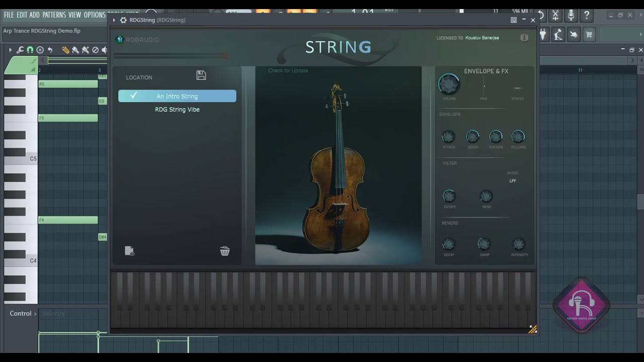Open the info button next to license name
The image size is (644, 362).
(x=524, y=38)
